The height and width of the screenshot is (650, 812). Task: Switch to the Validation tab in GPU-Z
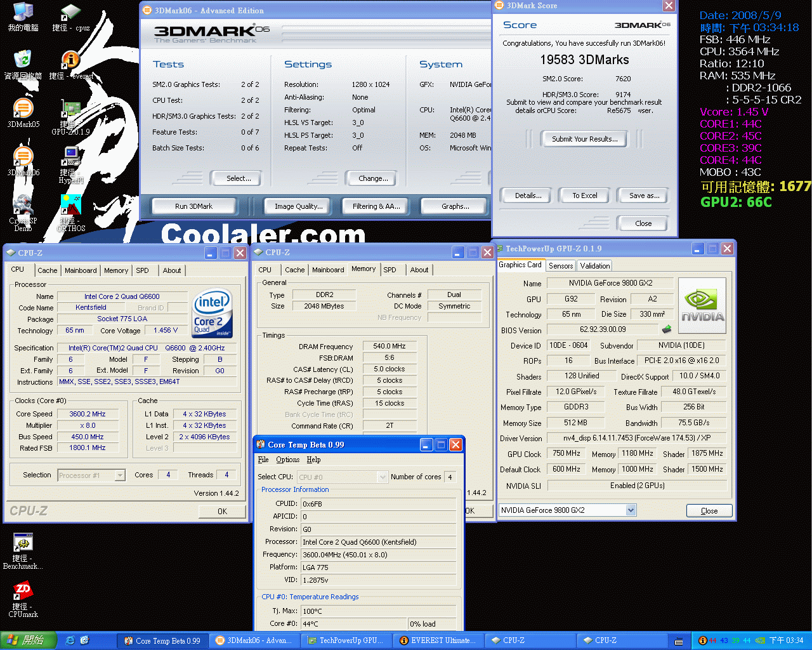point(595,266)
